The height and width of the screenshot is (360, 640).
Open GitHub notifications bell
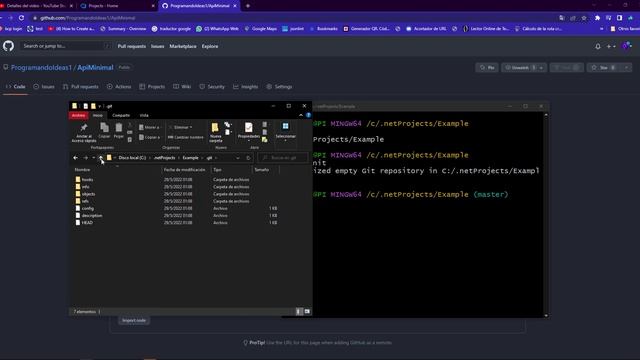point(598,47)
